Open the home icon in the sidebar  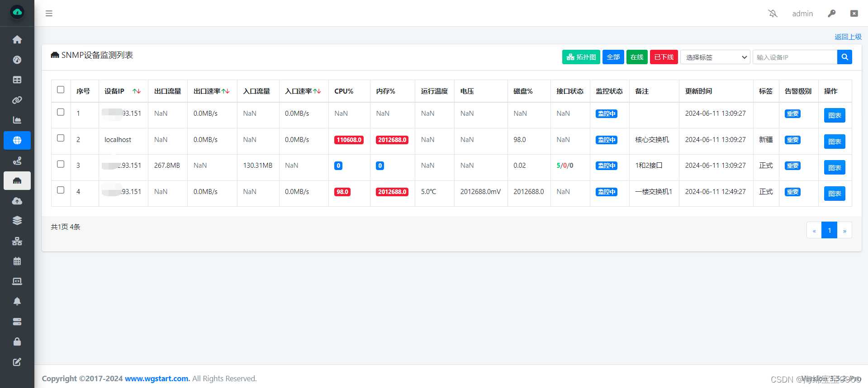click(x=17, y=40)
